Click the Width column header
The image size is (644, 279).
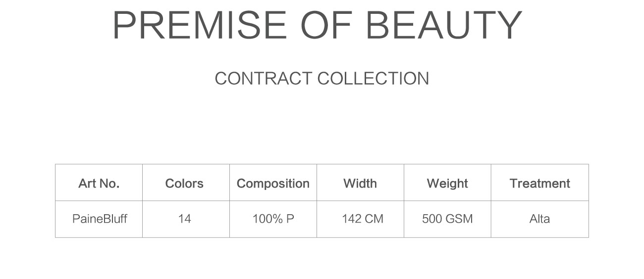(360, 184)
